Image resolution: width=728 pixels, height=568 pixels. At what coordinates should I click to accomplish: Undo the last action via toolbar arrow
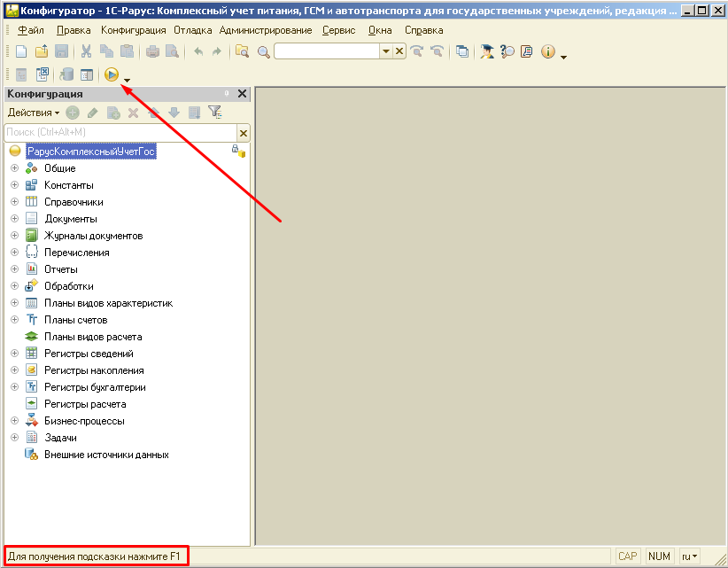pos(198,51)
